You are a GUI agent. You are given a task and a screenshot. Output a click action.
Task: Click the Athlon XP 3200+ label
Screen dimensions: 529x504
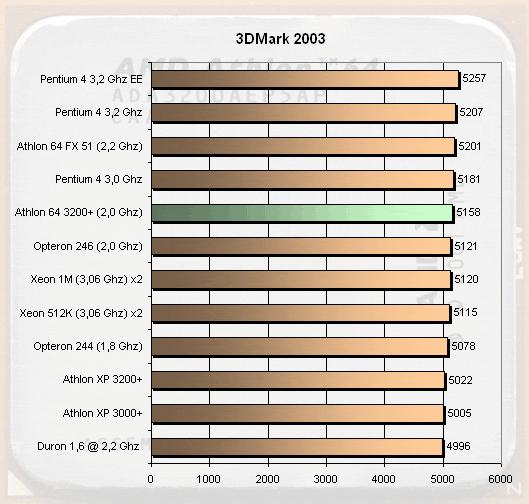pyautogui.click(x=103, y=380)
